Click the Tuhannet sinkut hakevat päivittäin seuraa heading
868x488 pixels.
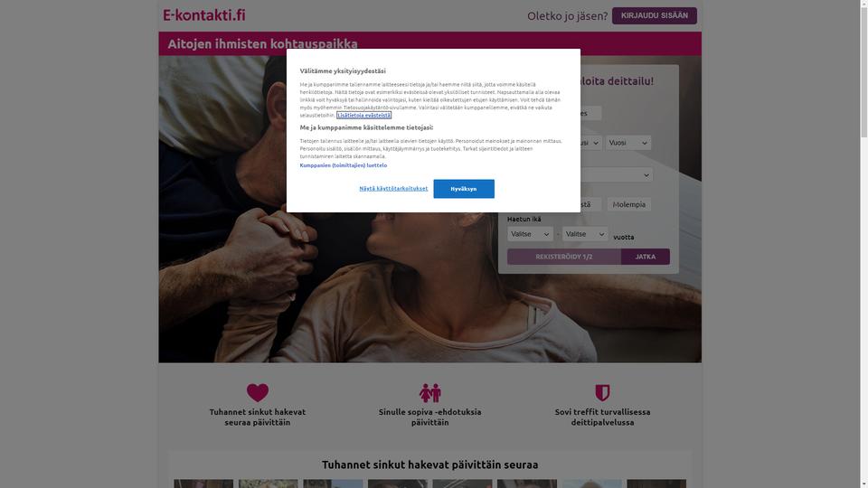point(430,465)
